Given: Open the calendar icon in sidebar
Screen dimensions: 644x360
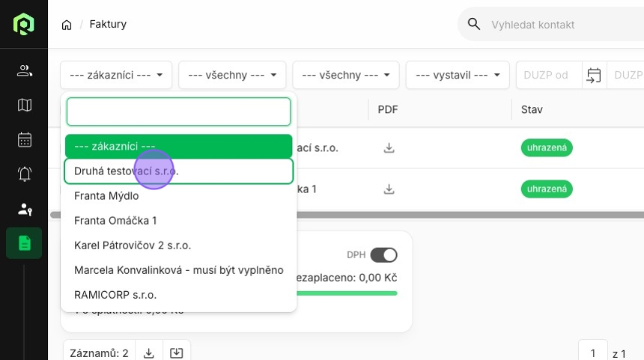Looking at the screenshot, I should click(x=24, y=139).
